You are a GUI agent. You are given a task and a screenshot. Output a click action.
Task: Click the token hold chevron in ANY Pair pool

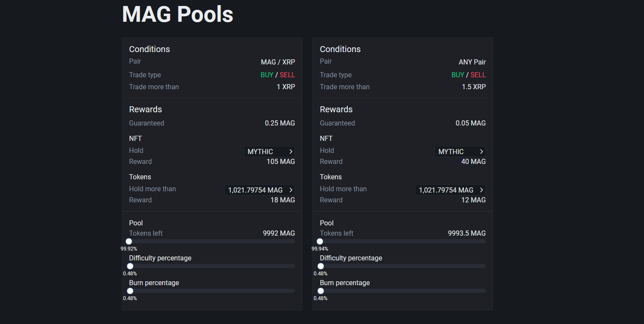(482, 190)
